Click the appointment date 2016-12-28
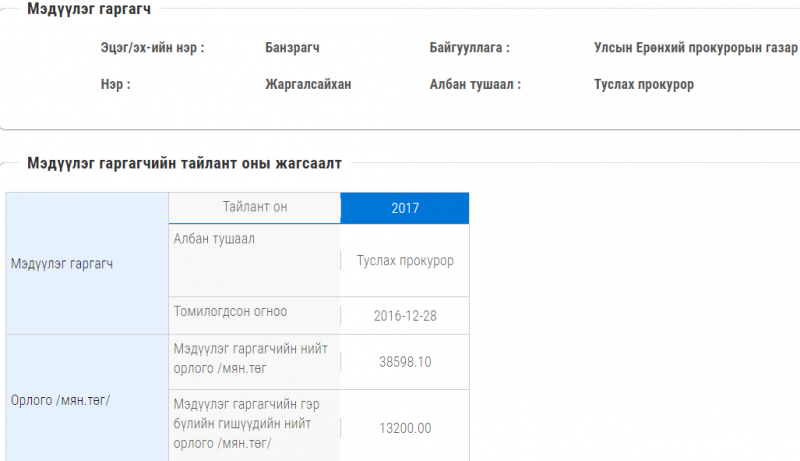Viewport: 800px width, 461px height. [405, 315]
